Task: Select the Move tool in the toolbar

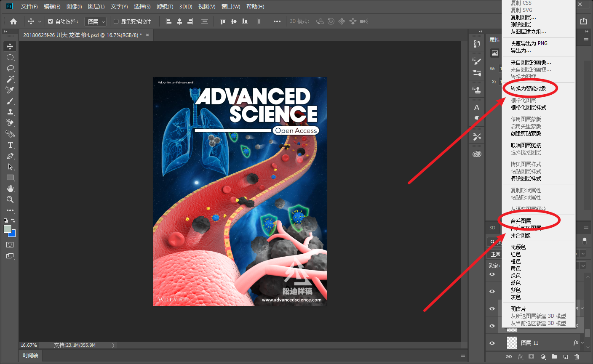Action: (10, 46)
